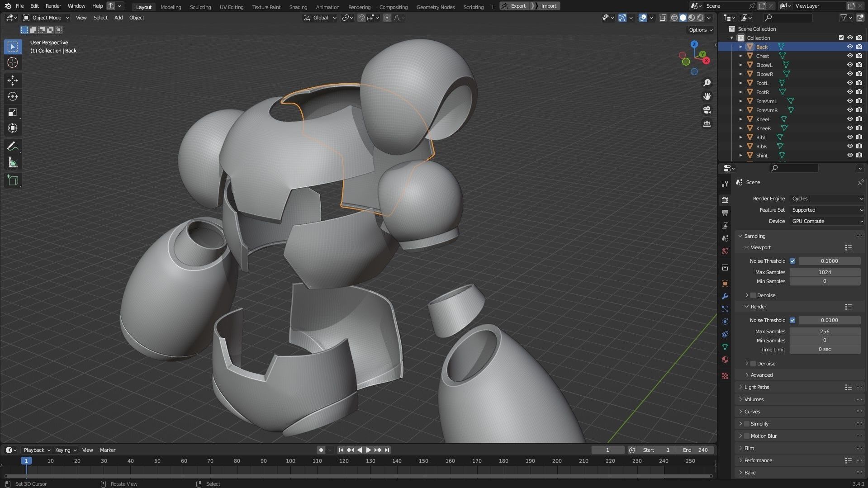868x488 pixels.
Task: Open the Feature Set dropdown
Action: [827, 210]
